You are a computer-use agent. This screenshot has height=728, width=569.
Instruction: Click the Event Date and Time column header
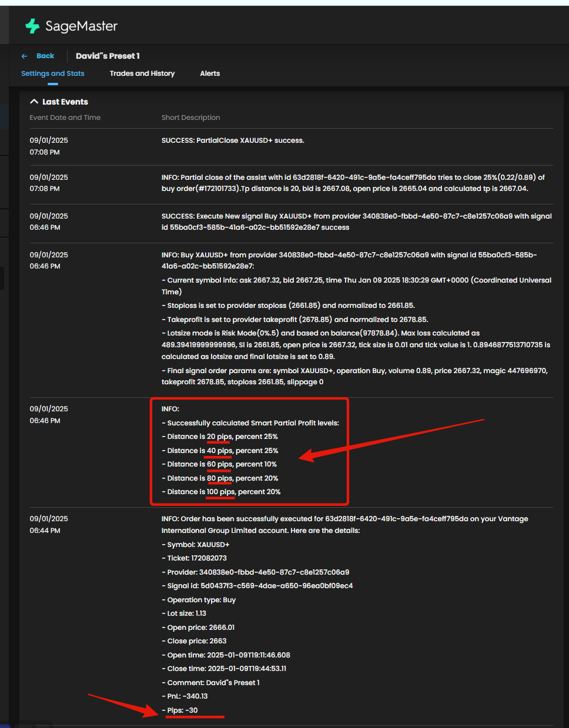[x=65, y=118]
